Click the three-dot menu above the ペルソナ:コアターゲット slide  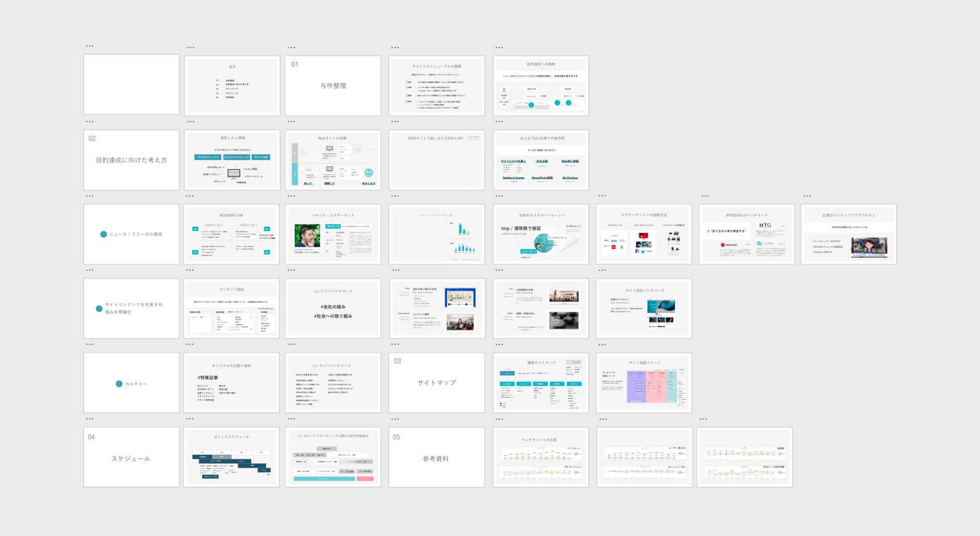click(291, 197)
